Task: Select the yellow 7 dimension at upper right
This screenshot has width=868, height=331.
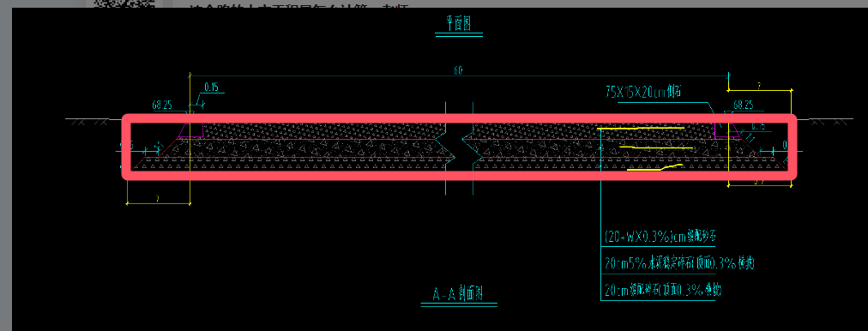Action: click(x=760, y=85)
